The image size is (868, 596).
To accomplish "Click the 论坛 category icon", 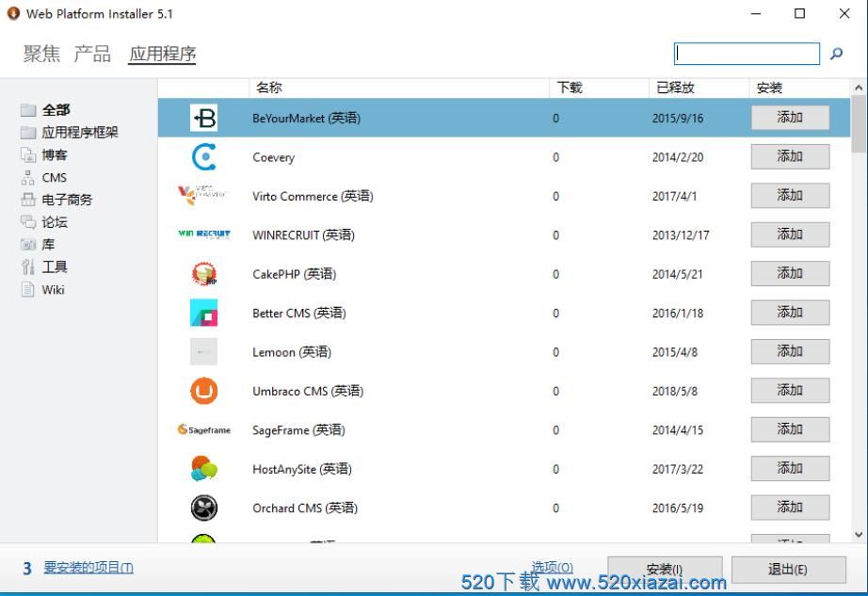I will [x=28, y=222].
